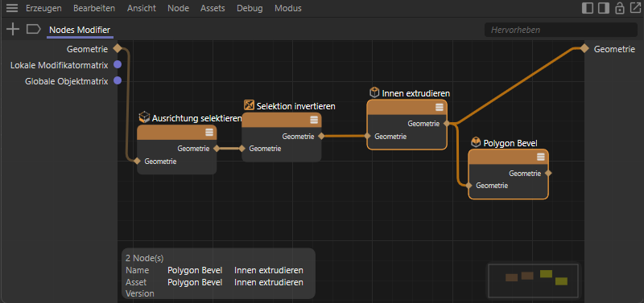Screen dimensions: 644x303
Task: Toggle the left panel layout icon
Action: (x=588, y=8)
